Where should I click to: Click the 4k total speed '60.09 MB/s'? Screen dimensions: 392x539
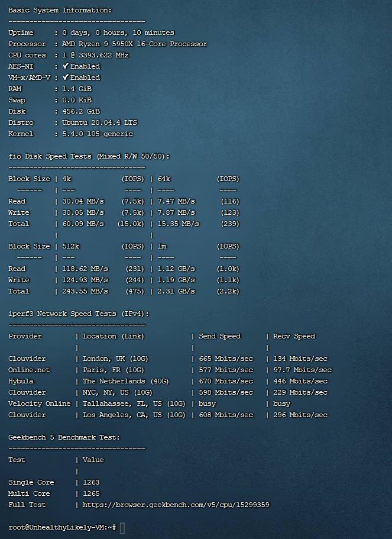click(83, 224)
